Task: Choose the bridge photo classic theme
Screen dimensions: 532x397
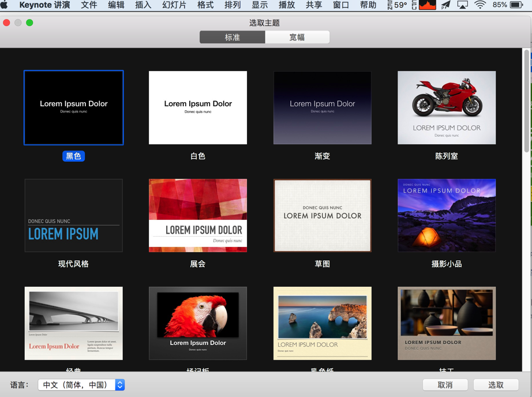Action: 74,323
